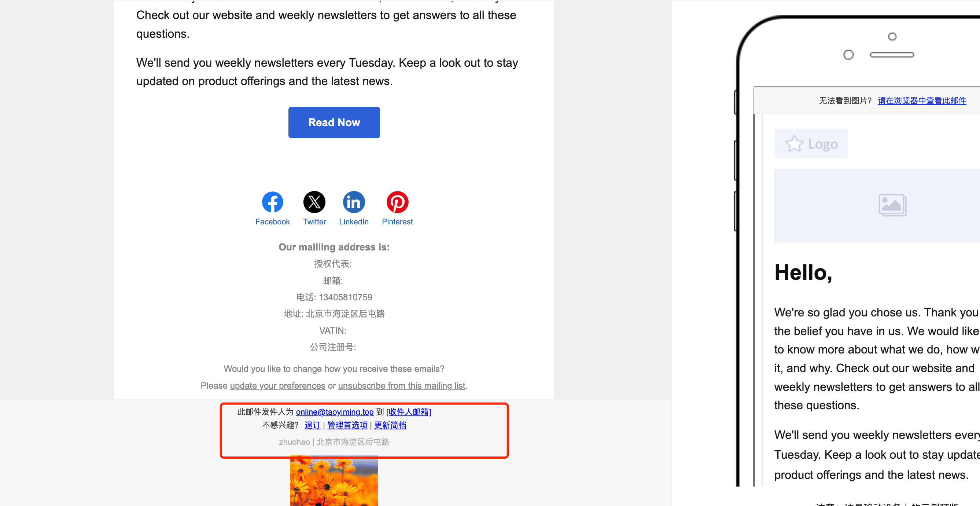Click unsubscribe from this mailing list
980x506 pixels.
click(x=401, y=386)
